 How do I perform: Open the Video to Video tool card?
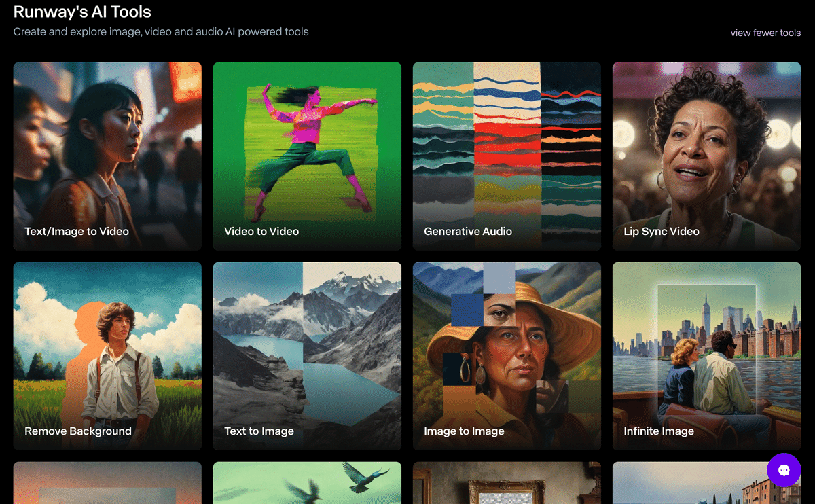307,156
